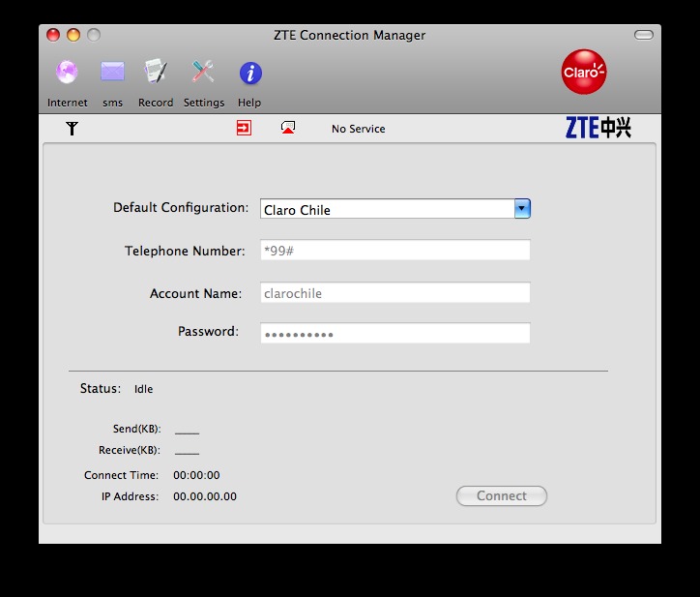700x597 pixels.
Task: Click the IP Address label
Action: [130, 496]
